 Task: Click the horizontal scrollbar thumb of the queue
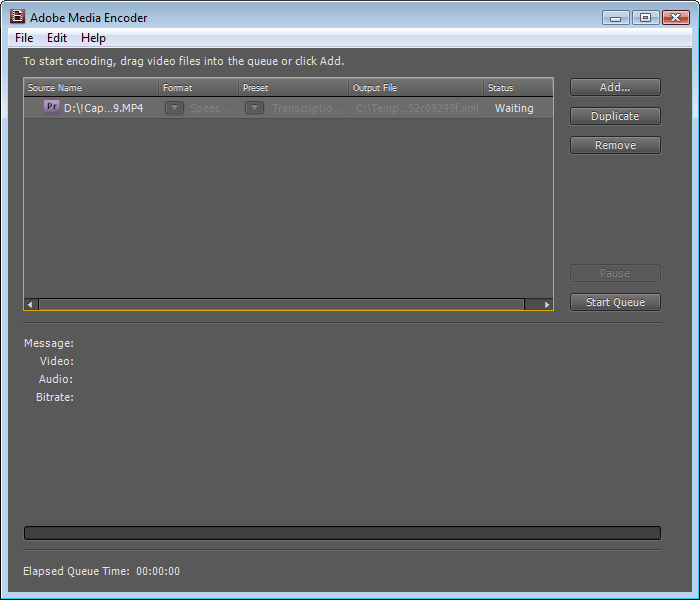[281, 304]
